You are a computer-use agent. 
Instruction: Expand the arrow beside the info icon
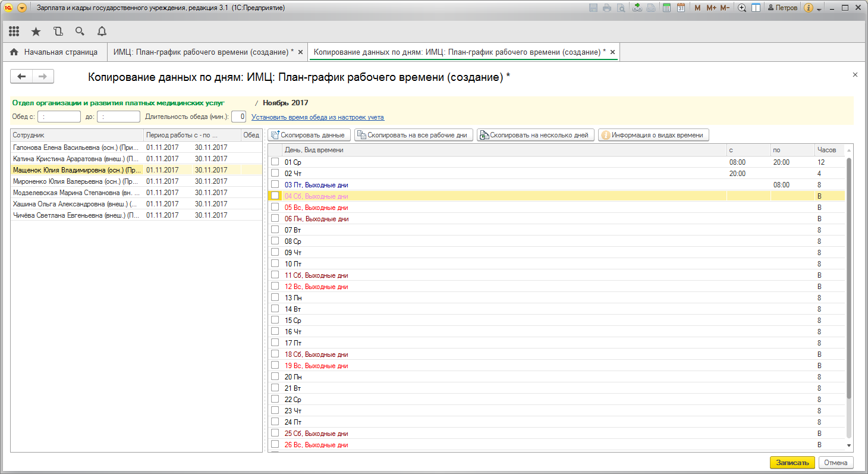pyautogui.click(x=819, y=8)
